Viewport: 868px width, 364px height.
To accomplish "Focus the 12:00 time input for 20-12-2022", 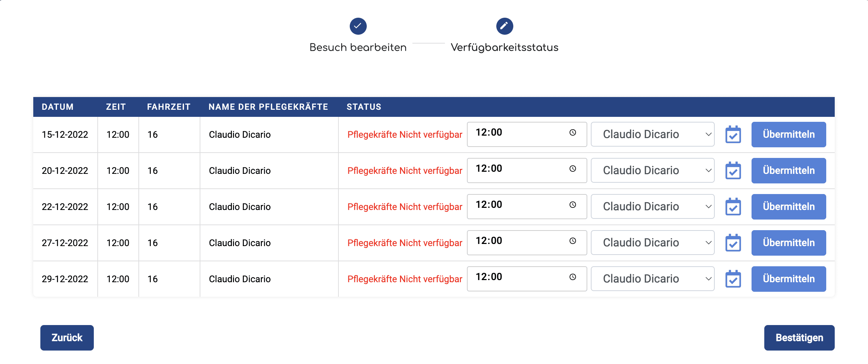I will [527, 170].
